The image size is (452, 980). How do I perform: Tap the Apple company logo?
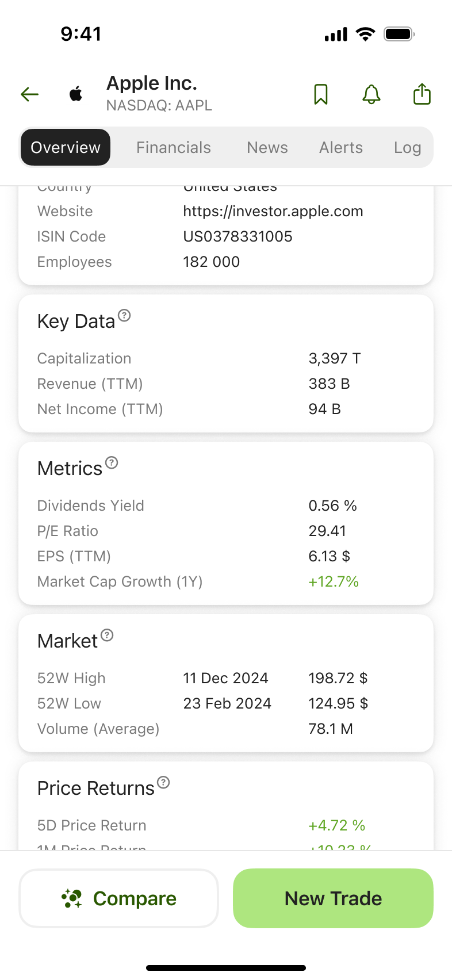pyautogui.click(x=76, y=94)
